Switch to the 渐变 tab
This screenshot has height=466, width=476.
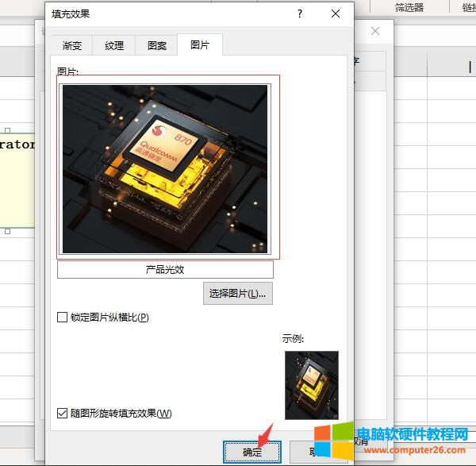tap(71, 45)
